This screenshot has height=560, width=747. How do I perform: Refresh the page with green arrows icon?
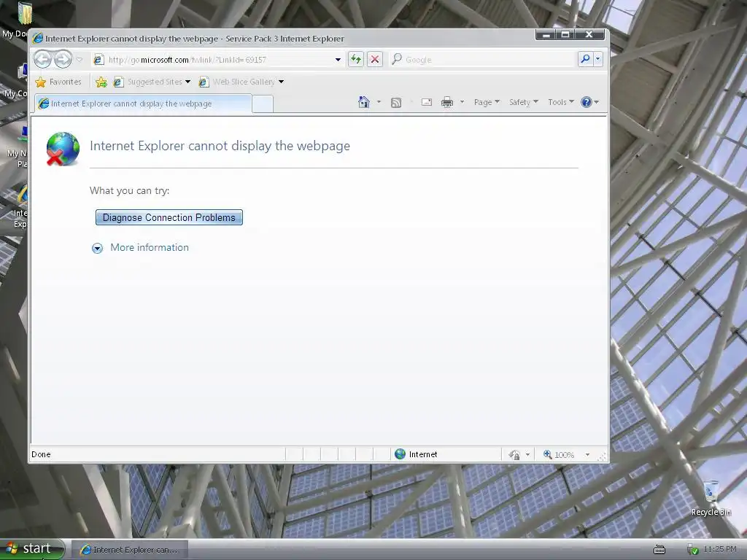[x=356, y=59]
